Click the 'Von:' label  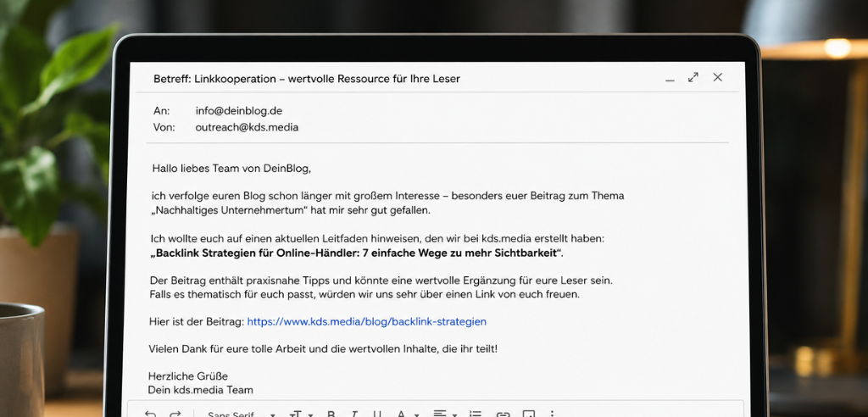pyautogui.click(x=164, y=127)
